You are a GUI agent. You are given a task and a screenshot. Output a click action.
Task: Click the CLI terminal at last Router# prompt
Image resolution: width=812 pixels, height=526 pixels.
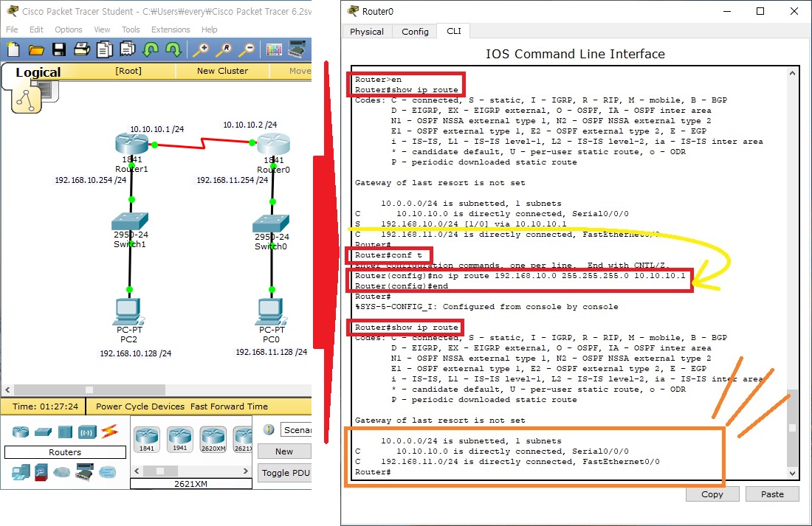pos(373,472)
